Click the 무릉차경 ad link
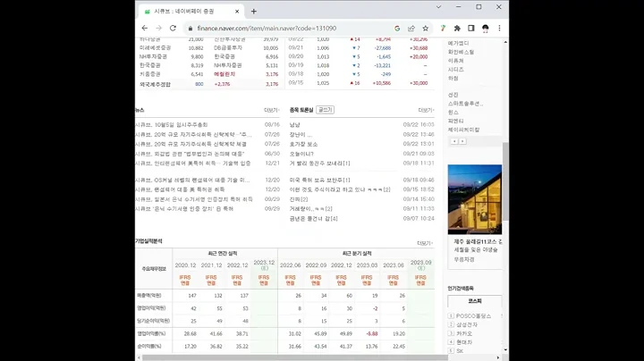The width and height of the screenshot is (644, 361). click(x=464, y=260)
